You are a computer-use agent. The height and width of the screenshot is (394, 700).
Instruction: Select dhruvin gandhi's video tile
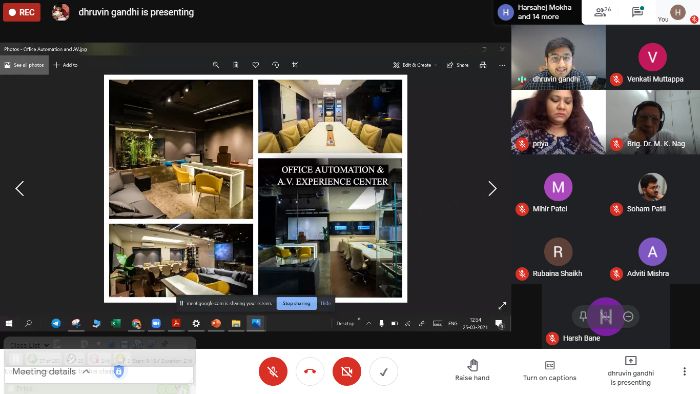coord(558,57)
